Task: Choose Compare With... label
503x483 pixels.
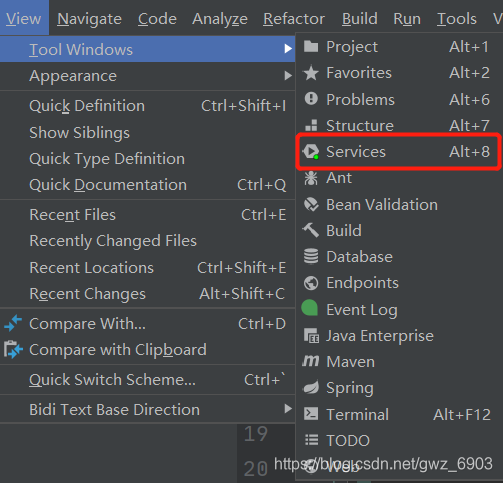Action: tap(87, 323)
